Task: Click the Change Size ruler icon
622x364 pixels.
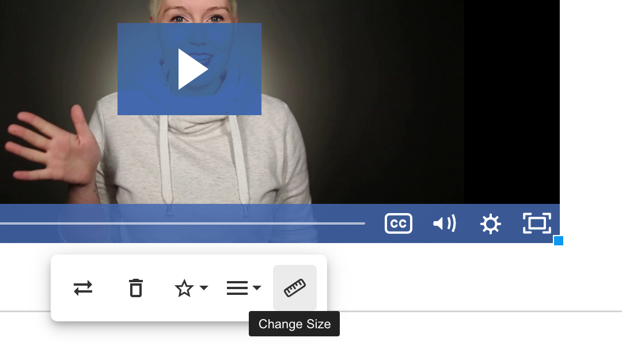Action: tap(295, 288)
